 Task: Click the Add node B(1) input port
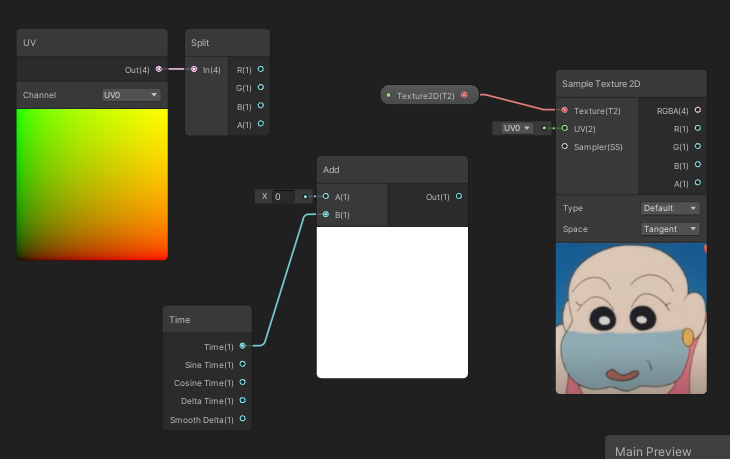(x=325, y=214)
